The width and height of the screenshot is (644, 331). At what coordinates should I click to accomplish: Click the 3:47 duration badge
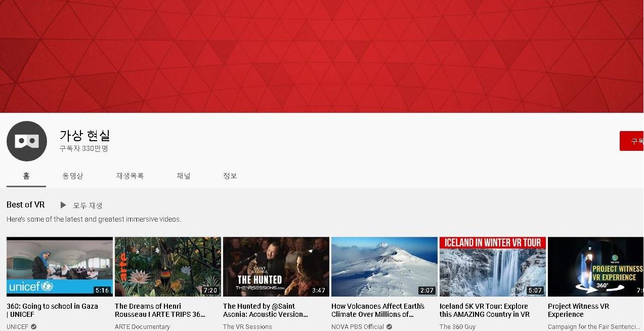(319, 291)
